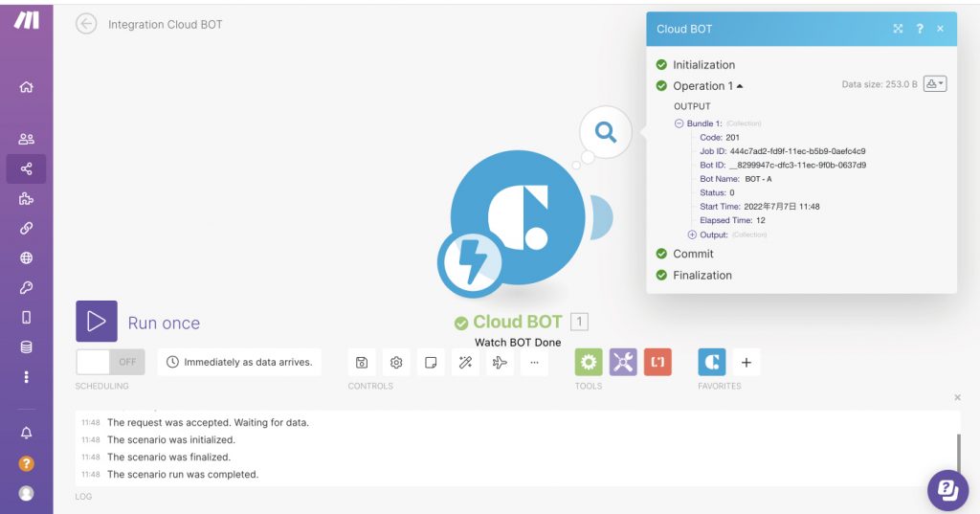This screenshot has height=514, width=980.
Task: Open Webhooks globe icon in sidebar
Action: 26,257
